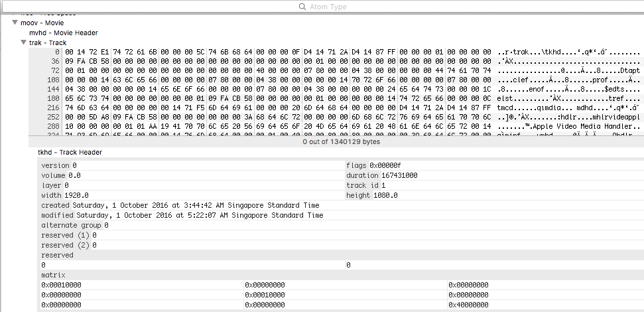This screenshot has width=644, height=312.
Task: Click the flags value 0x00000f
Action: click(385, 165)
